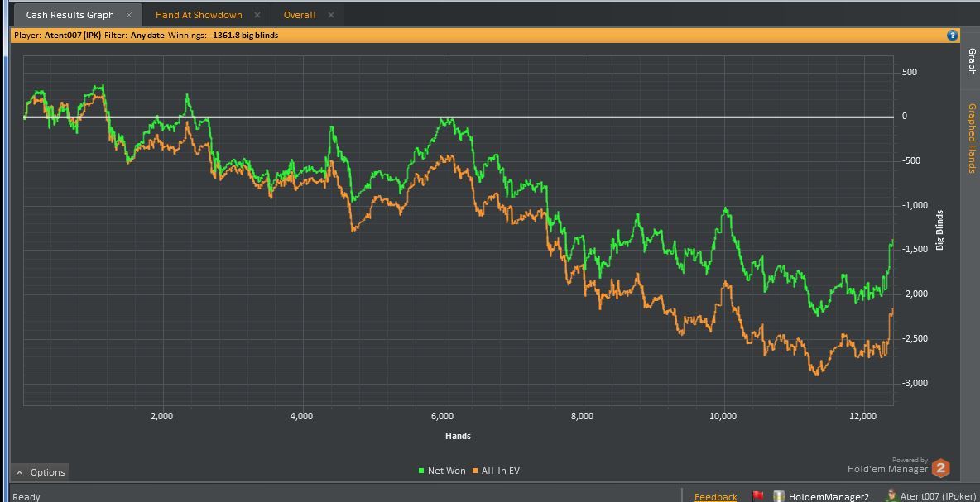Click the Big Blinds axis label
The image size is (980, 502).
pos(939,231)
